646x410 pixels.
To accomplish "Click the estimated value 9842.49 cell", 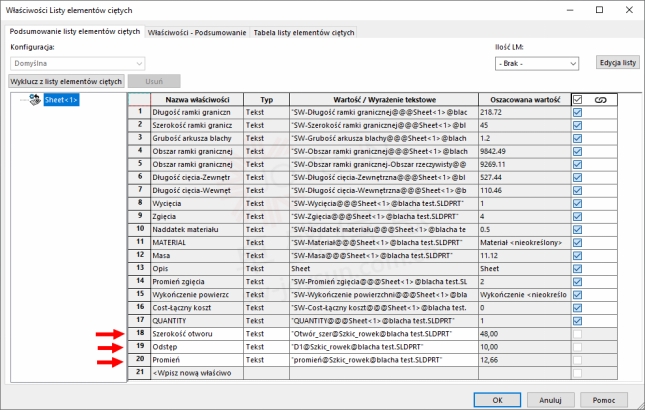I will point(525,151).
